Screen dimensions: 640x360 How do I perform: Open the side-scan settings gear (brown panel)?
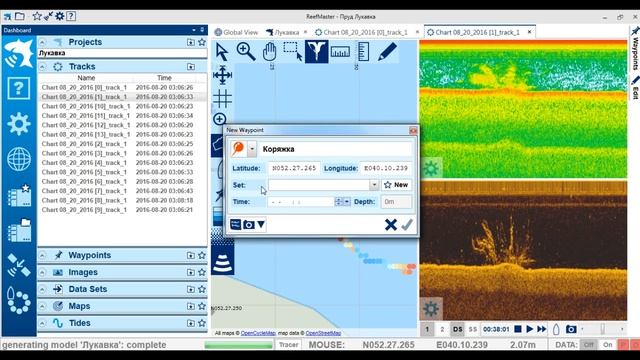(431, 308)
